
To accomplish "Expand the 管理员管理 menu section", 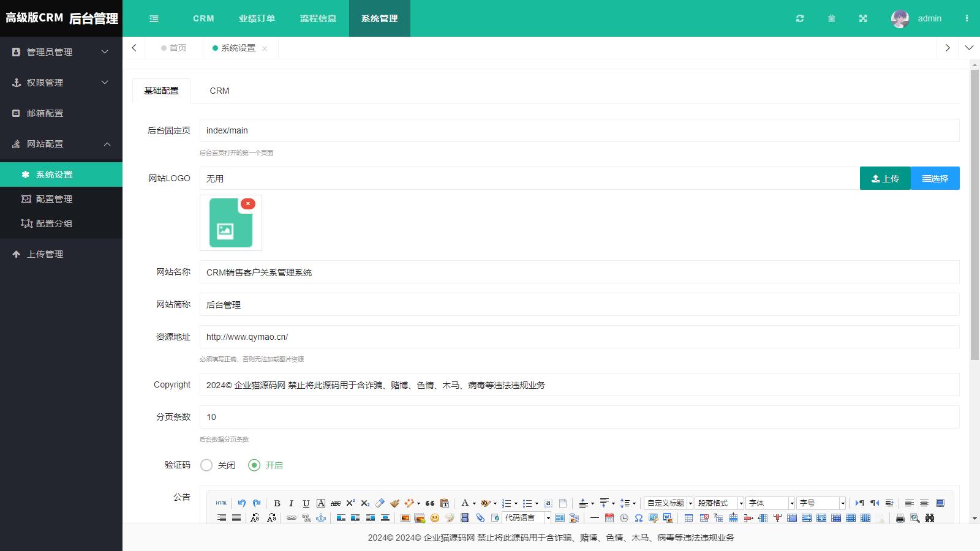I will point(61,52).
